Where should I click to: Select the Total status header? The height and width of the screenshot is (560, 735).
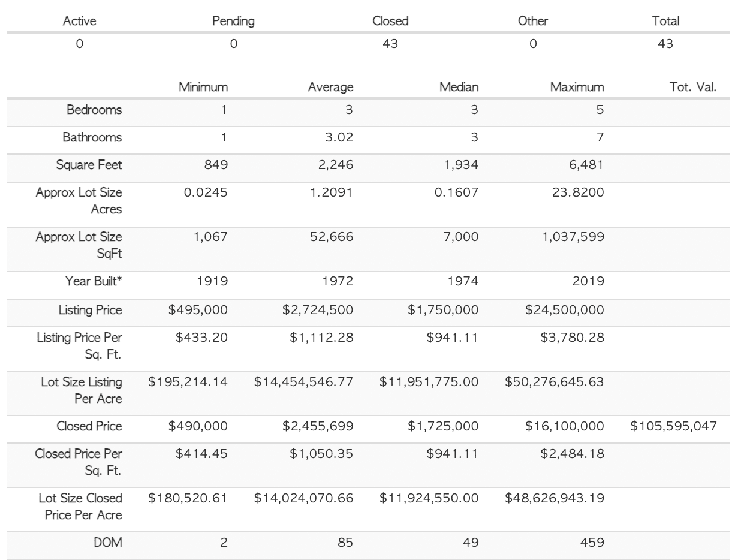coord(665,21)
